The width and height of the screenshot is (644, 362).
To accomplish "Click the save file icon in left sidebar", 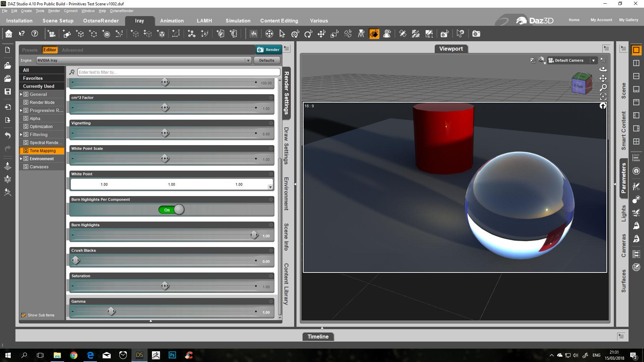I will point(7,92).
